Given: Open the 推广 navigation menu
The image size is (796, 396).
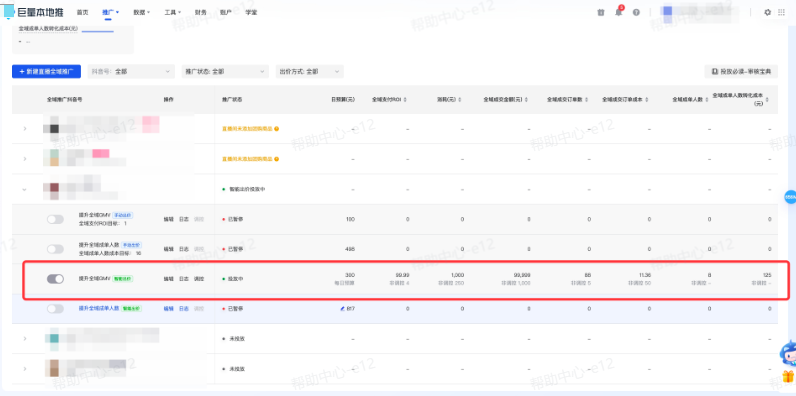Looking at the screenshot, I should [x=110, y=12].
